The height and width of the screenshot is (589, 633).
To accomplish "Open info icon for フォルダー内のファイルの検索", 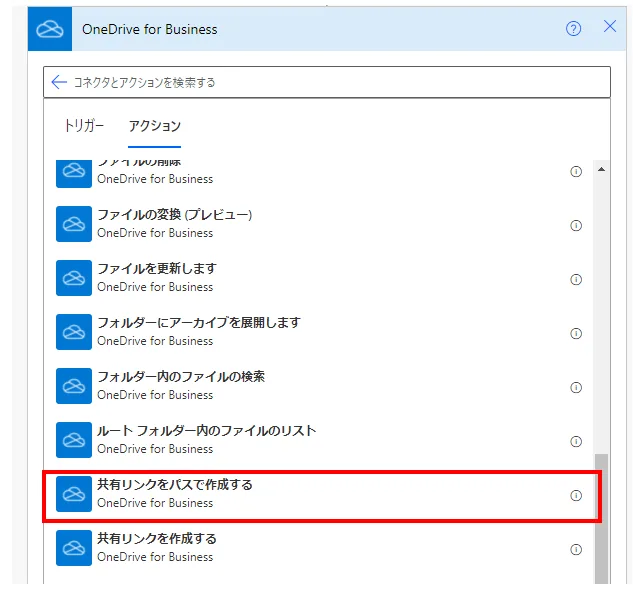I will coord(575,387).
